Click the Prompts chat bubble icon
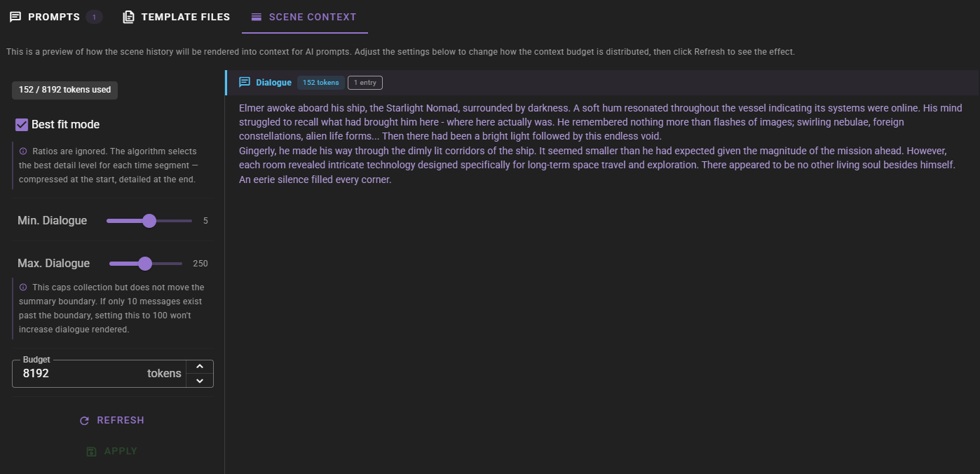Screen dimensions: 980x474 [15, 17]
